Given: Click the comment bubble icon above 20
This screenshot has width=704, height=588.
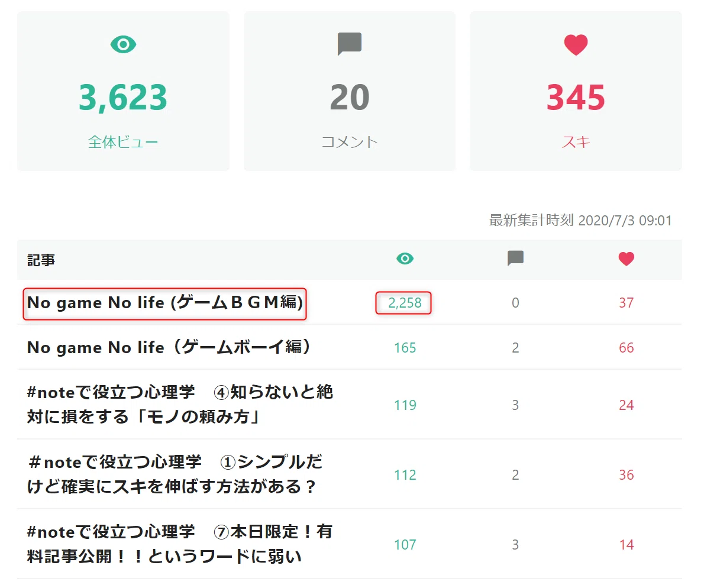Looking at the screenshot, I should click(x=349, y=44).
